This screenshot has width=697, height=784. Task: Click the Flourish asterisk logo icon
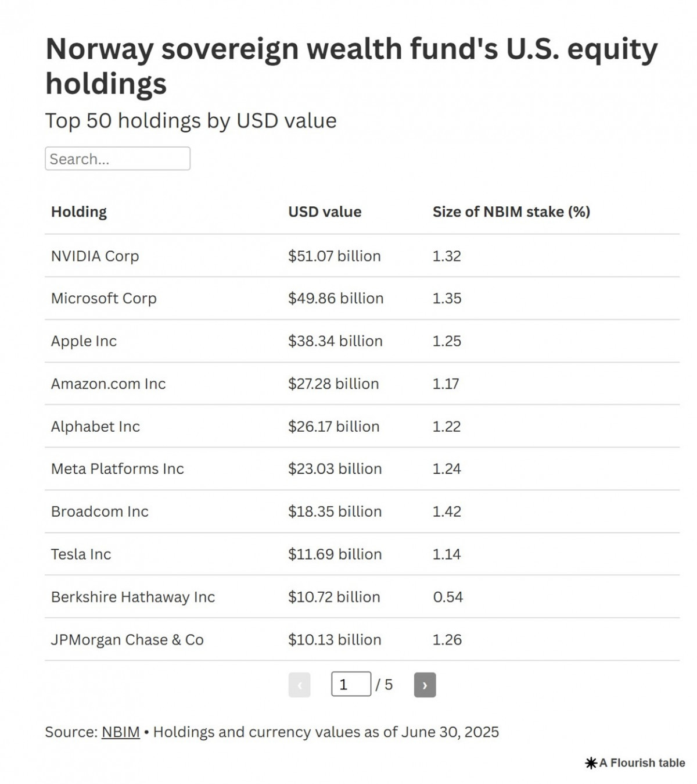(591, 763)
